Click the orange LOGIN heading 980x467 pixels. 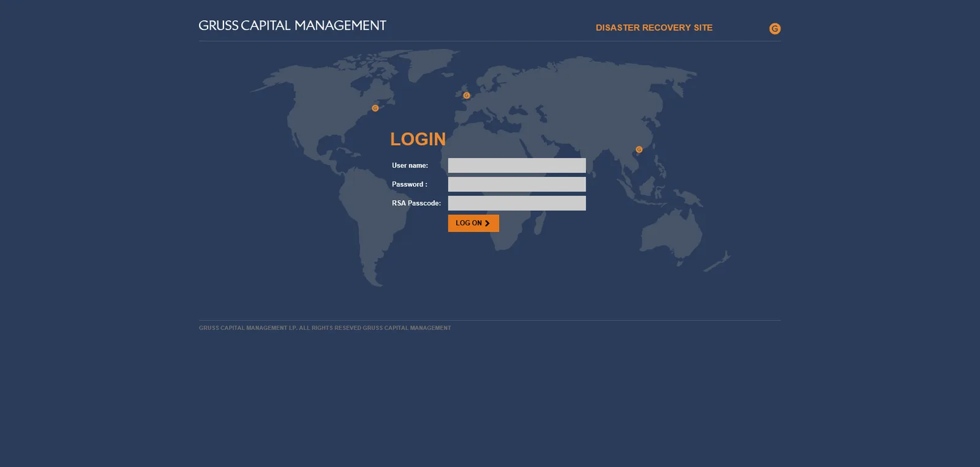point(418,139)
